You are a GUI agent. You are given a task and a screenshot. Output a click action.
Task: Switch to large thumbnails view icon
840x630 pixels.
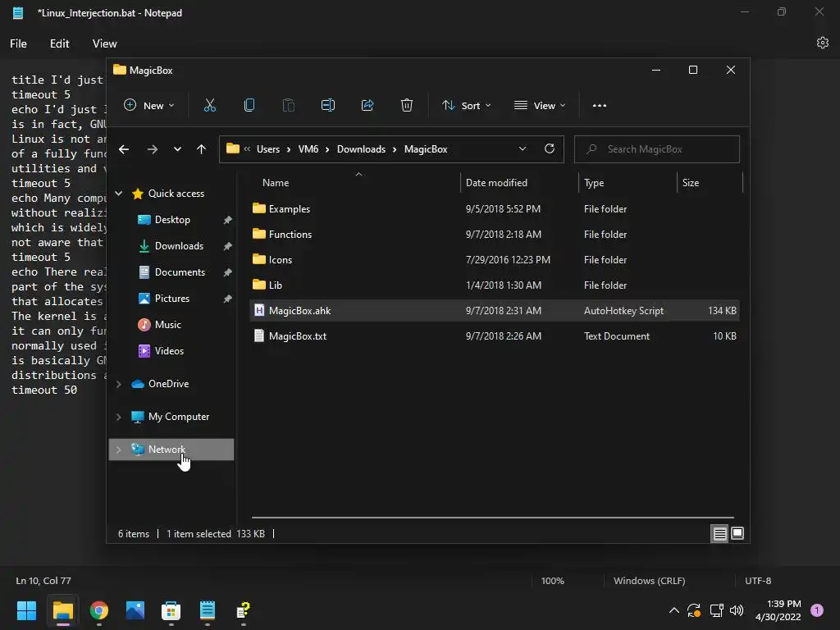[x=737, y=533]
